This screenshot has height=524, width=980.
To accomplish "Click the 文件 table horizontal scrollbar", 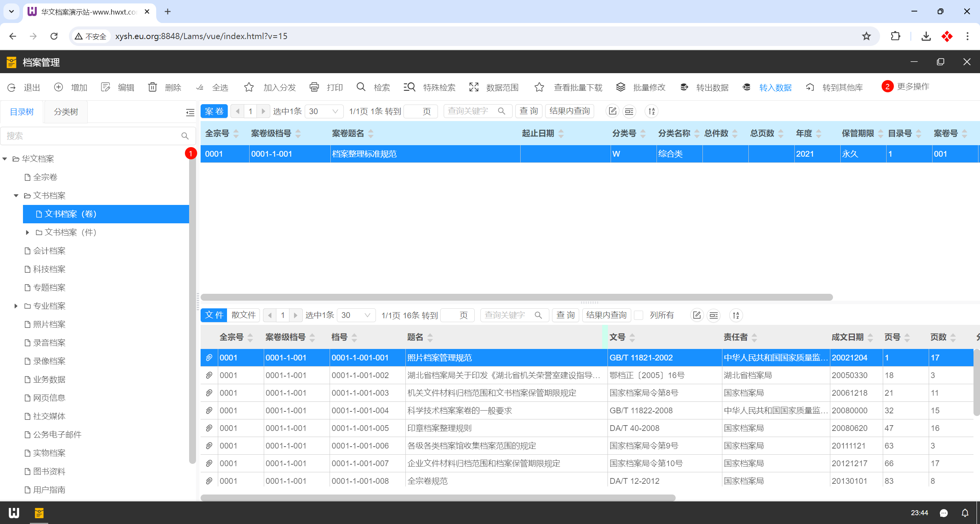I will 438,498.
